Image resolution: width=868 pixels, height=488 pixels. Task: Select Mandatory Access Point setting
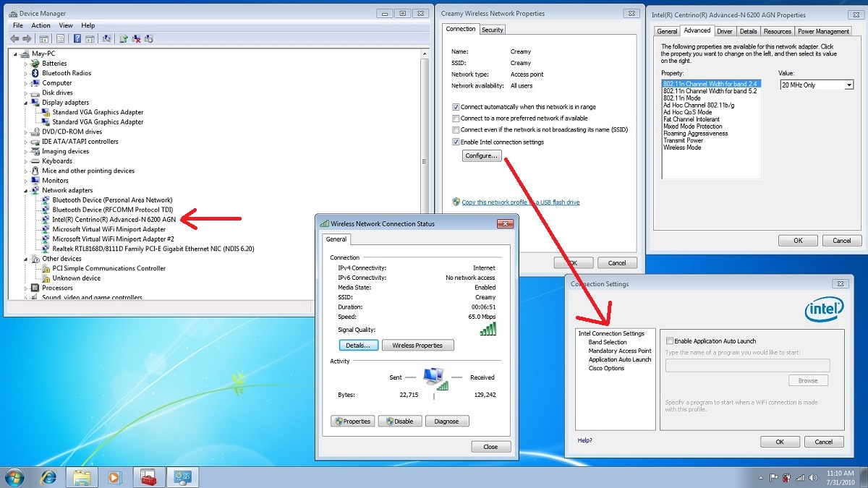click(620, 351)
